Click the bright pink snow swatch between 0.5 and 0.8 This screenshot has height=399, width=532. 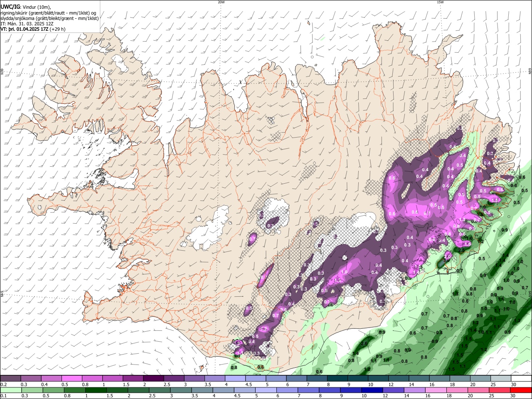71,378
